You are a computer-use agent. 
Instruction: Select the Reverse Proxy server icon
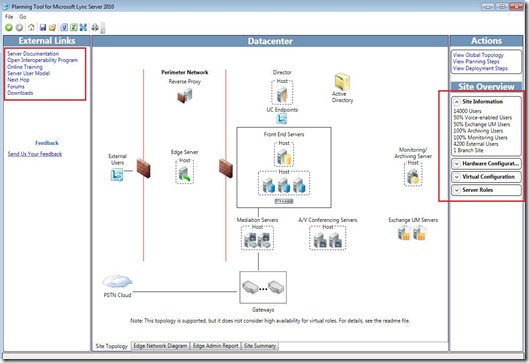[x=185, y=95]
